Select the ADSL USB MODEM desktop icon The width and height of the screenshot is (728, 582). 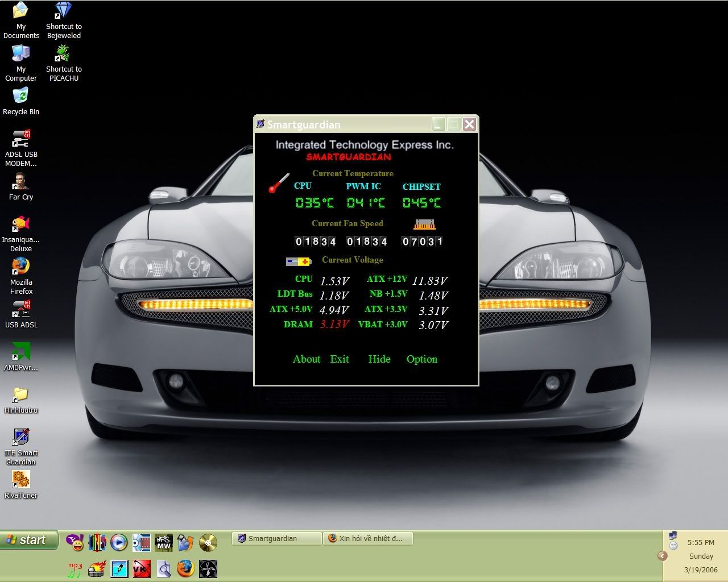pyautogui.click(x=21, y=148)
